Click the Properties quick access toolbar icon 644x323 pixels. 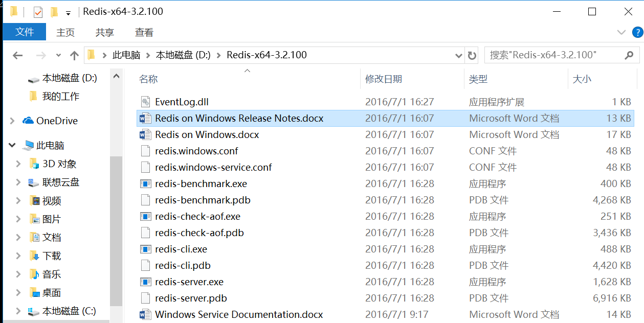38,12
